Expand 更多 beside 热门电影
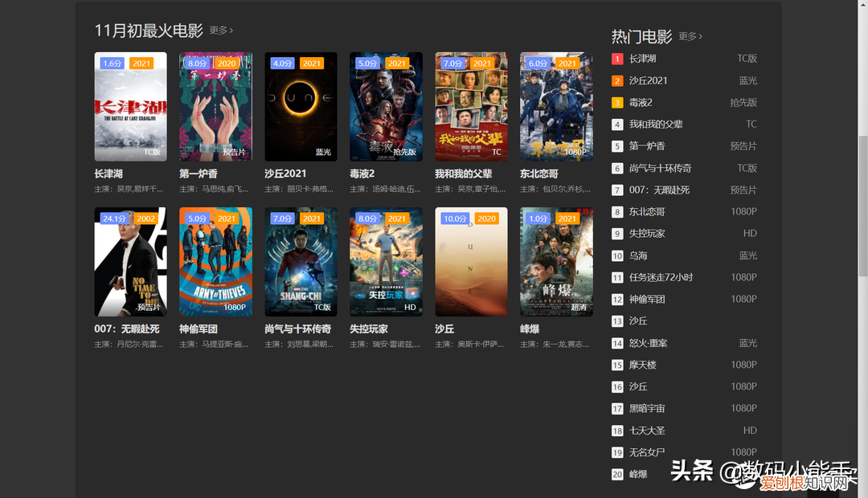The image size is (868, 498). 690,36
